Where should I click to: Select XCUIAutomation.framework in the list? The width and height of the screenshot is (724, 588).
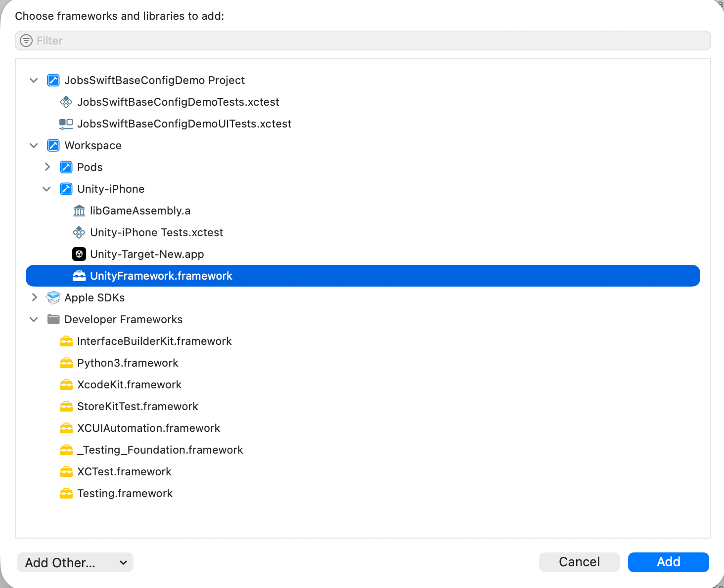[363, 428]
